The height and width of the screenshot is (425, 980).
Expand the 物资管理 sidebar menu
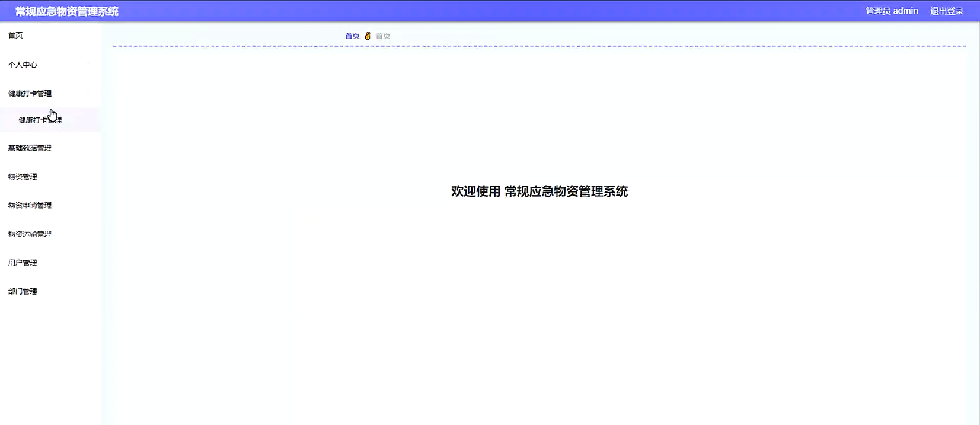[x=23, y=177]
